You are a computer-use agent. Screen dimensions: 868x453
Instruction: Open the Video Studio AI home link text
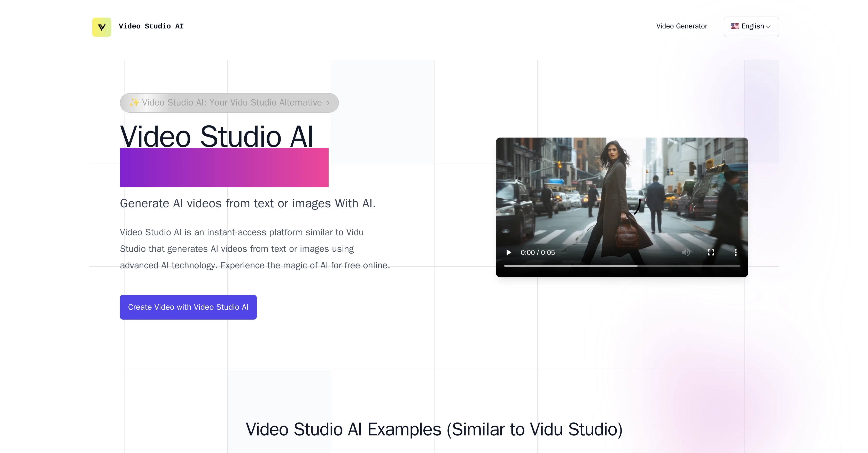click(x=151, y=26)
